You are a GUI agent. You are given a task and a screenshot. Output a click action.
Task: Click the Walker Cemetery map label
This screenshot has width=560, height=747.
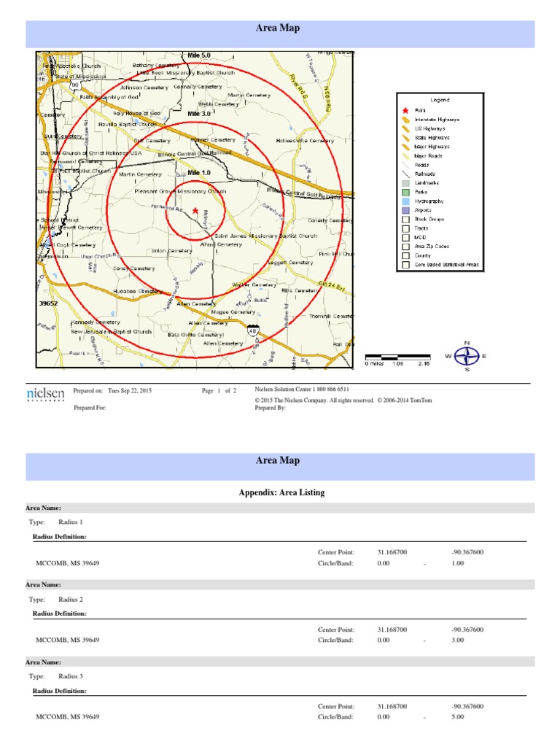coord(254,285)
